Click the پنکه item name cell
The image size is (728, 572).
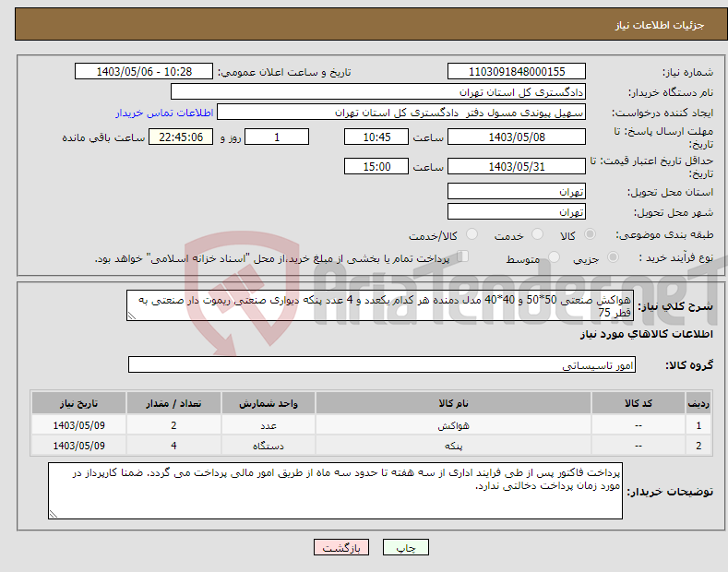(x=453, y=446)
